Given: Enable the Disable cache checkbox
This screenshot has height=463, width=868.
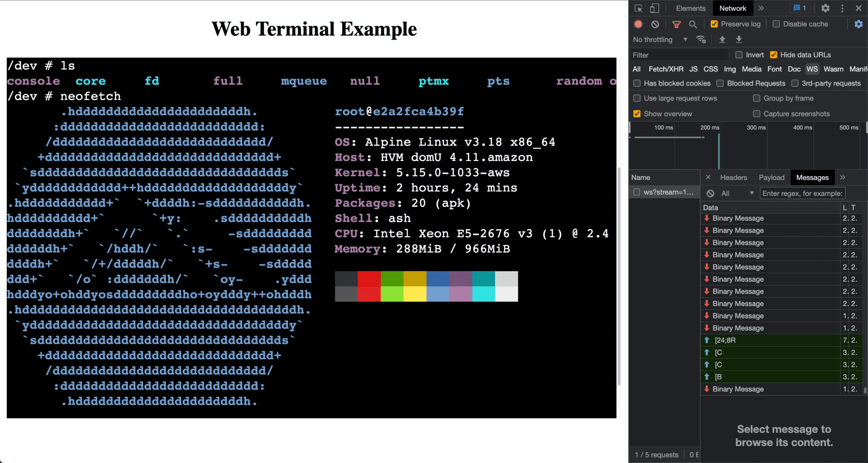Looking at the screenshot, I should (x=776, y=24).
